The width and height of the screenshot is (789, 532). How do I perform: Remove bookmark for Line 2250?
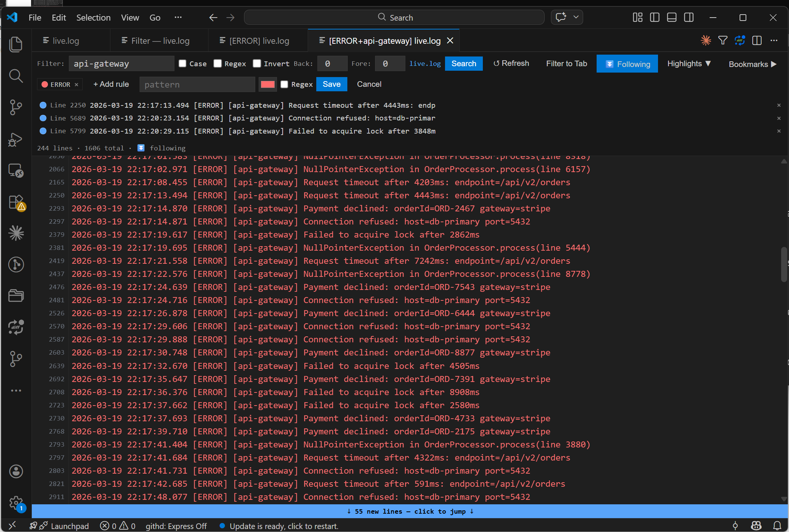click(779, 105)
